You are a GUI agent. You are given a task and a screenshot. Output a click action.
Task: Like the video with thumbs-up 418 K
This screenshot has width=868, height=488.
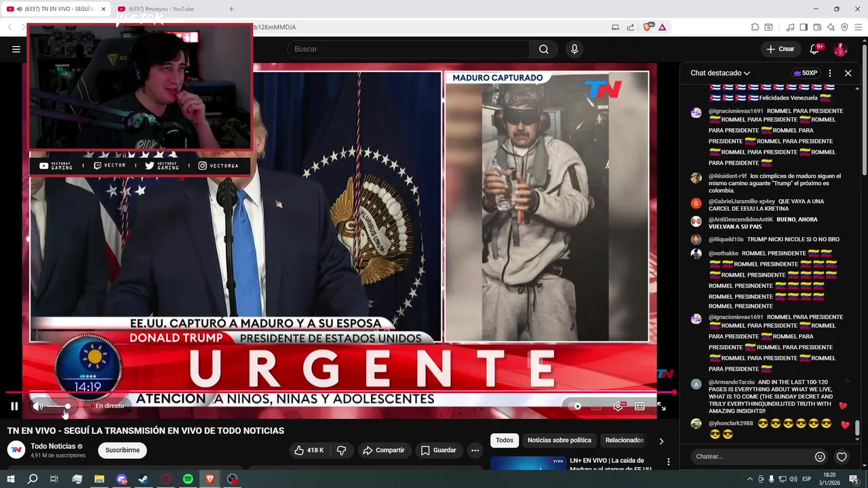coord(309,450)
